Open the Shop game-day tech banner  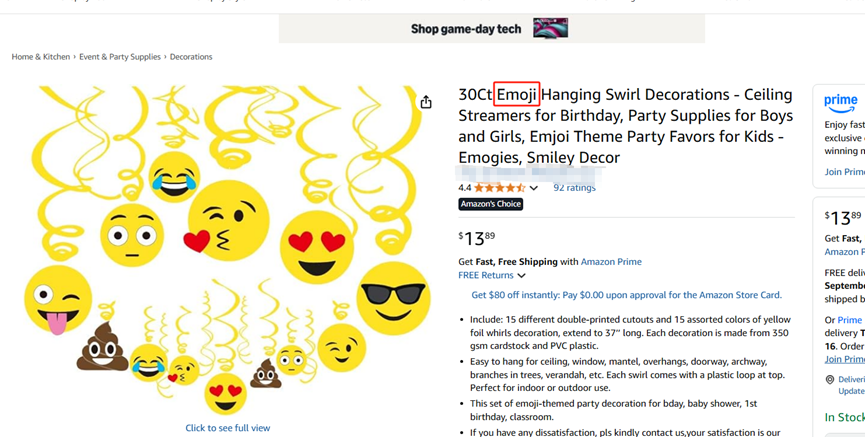coord(491,29)
